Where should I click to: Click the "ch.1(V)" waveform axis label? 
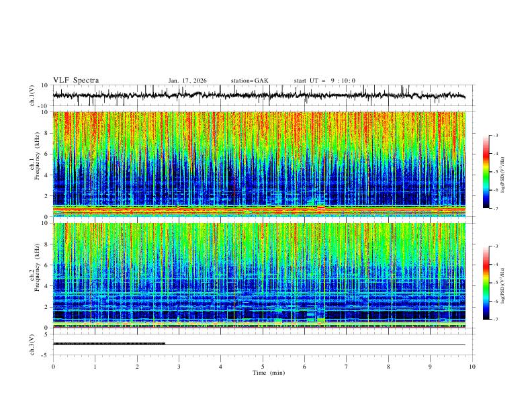coord(32,95)
